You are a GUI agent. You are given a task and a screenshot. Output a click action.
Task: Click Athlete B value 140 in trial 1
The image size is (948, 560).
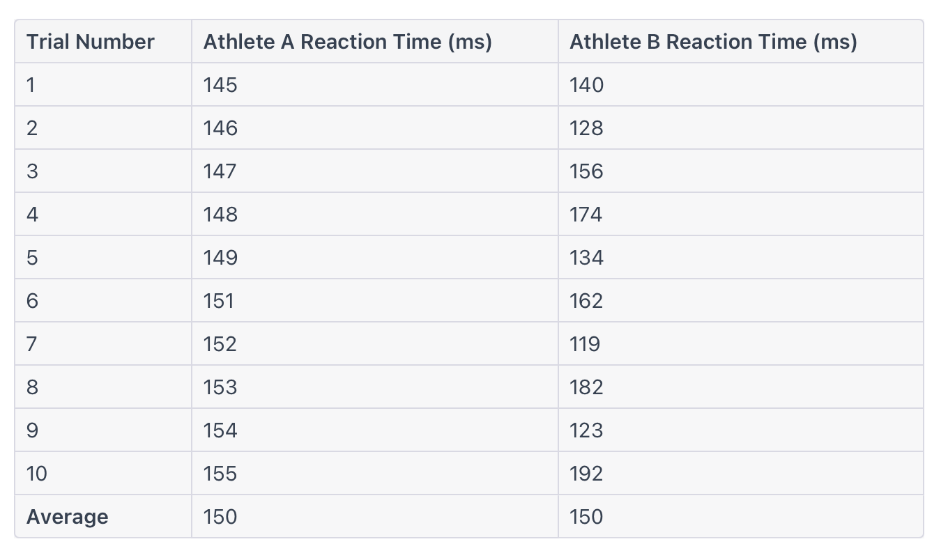tap(741, 85)
